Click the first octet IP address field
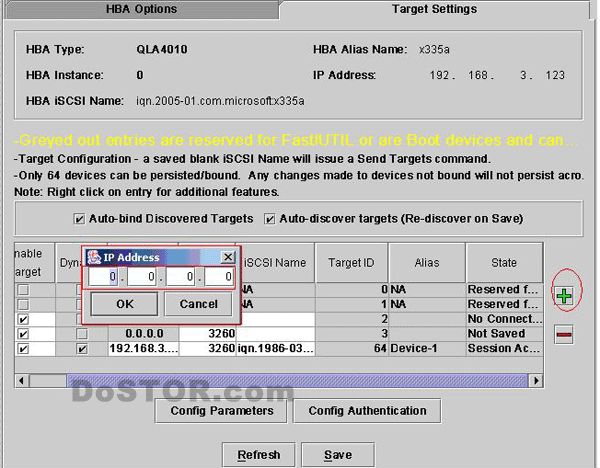 (x=107, y=277)
